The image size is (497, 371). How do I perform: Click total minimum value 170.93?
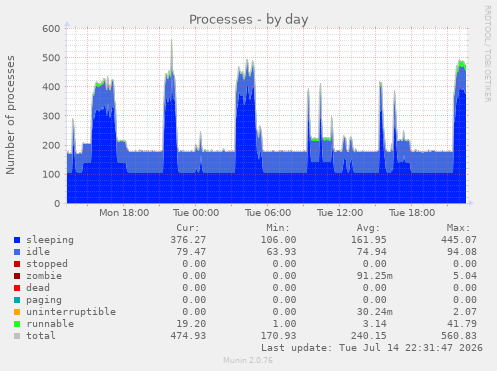point(278,336)
